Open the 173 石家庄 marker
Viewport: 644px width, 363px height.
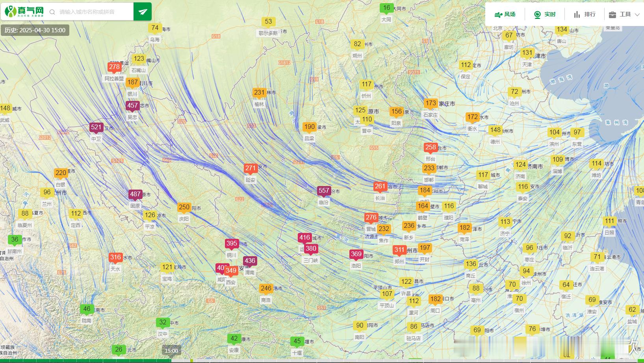tap(431, 103)
